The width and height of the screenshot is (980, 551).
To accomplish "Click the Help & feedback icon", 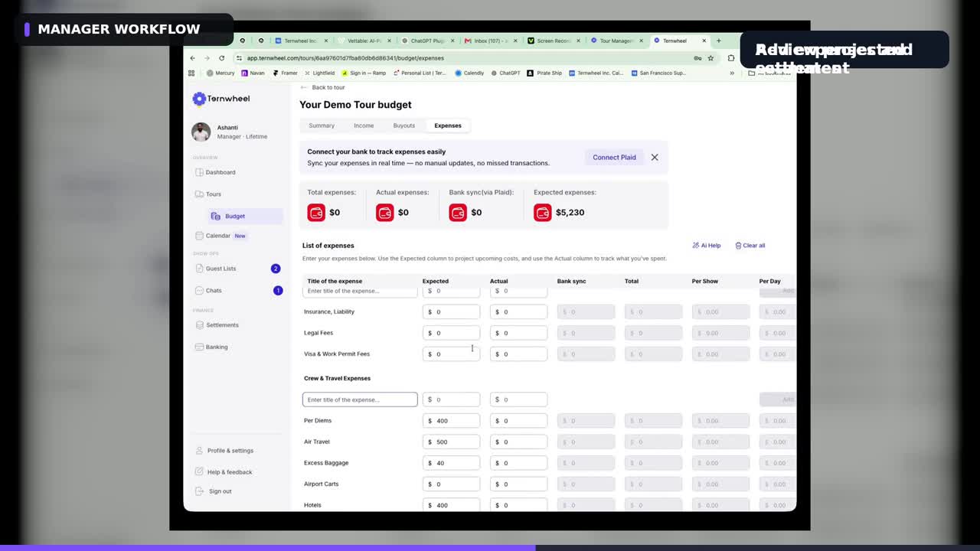I will click(199, 472).
